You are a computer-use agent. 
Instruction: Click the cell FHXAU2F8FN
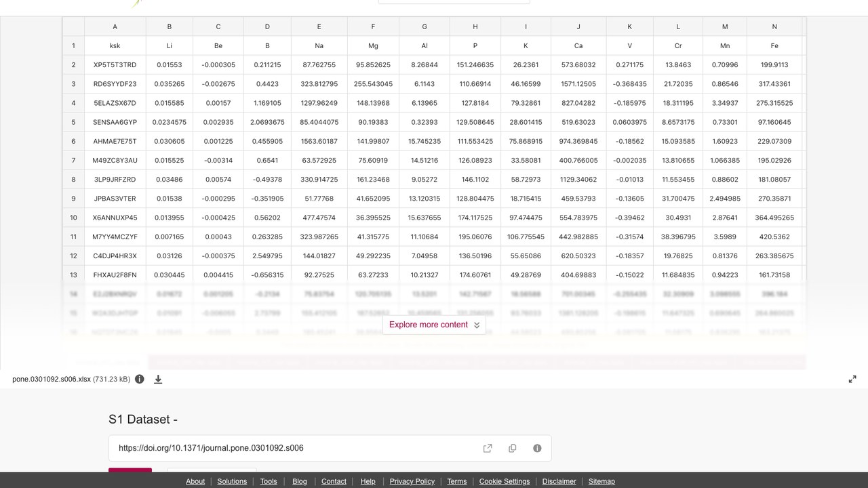(115, 275)
